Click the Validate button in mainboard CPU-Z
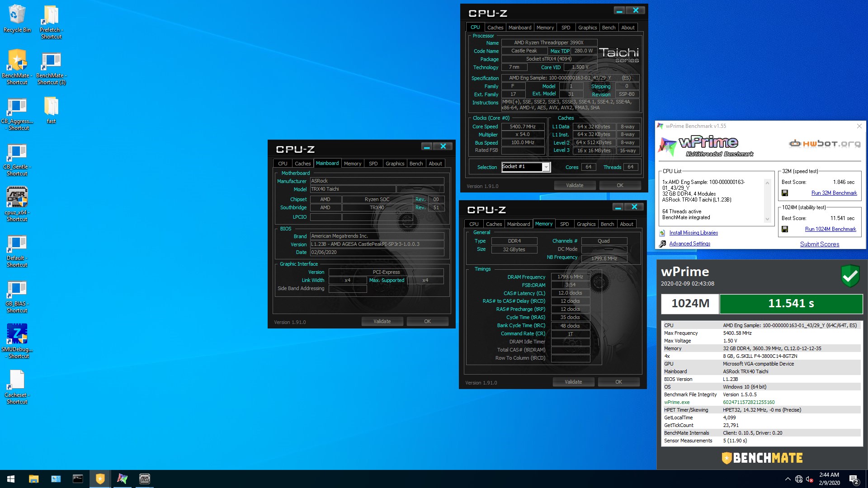 click(x=382, y=321)
